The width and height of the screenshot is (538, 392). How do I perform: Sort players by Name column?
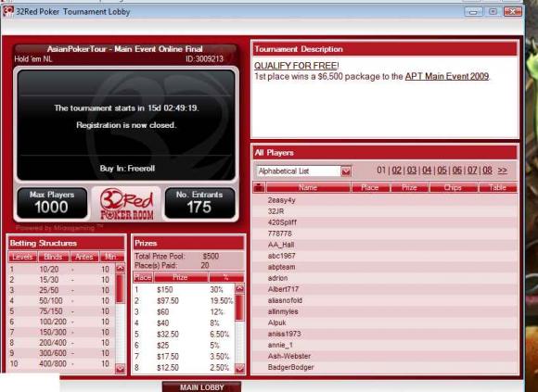click(x=308, y=187)
